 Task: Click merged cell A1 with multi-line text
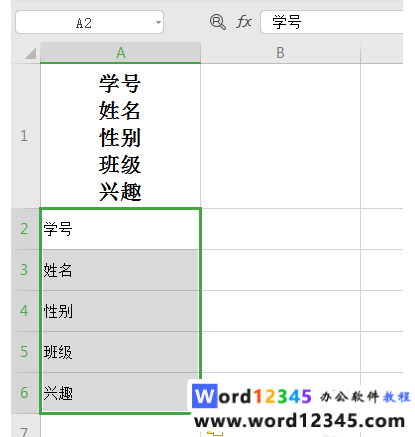pos(120,136)
